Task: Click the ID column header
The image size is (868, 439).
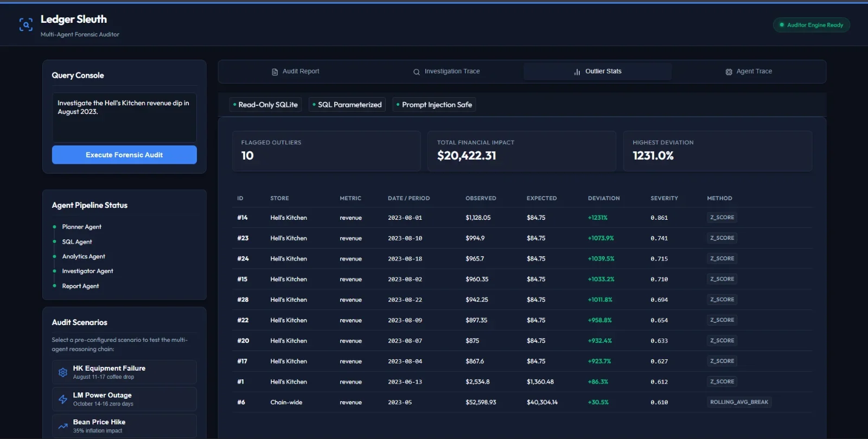Action: tap(240, 199)
